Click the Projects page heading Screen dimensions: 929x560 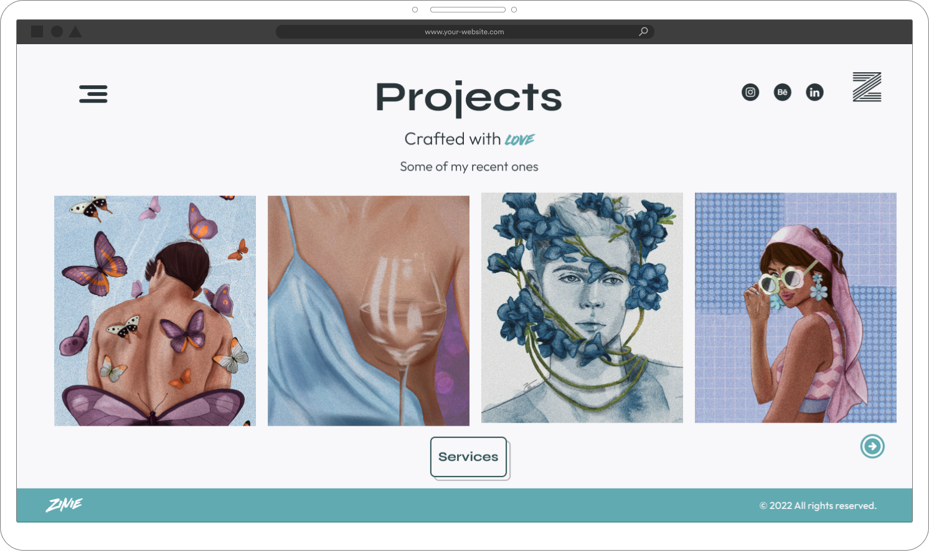tap(469, 98)
